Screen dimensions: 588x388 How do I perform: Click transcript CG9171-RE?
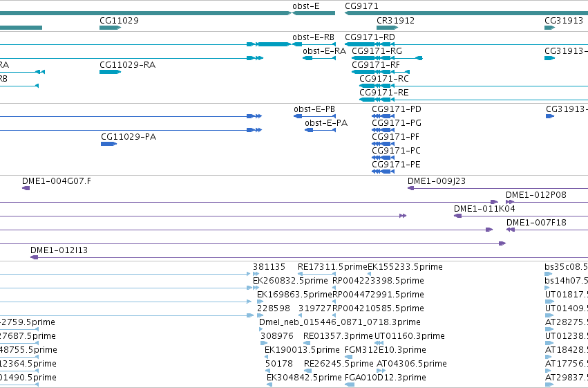coord(384,93)
